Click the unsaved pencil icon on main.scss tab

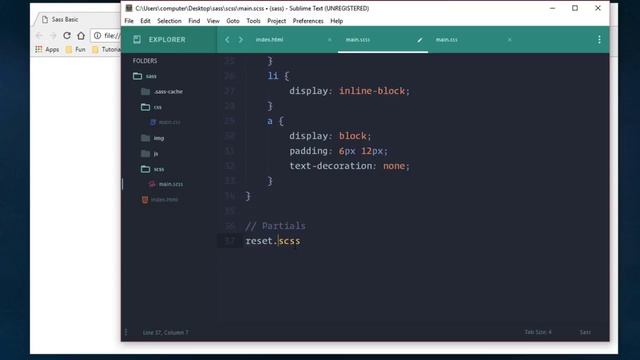[420, 40]
